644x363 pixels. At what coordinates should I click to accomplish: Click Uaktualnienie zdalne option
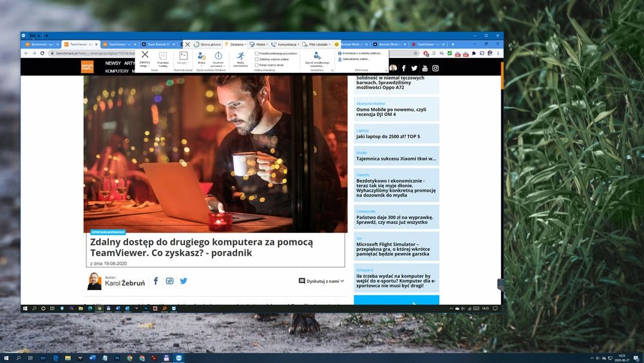tap(354, 59)
